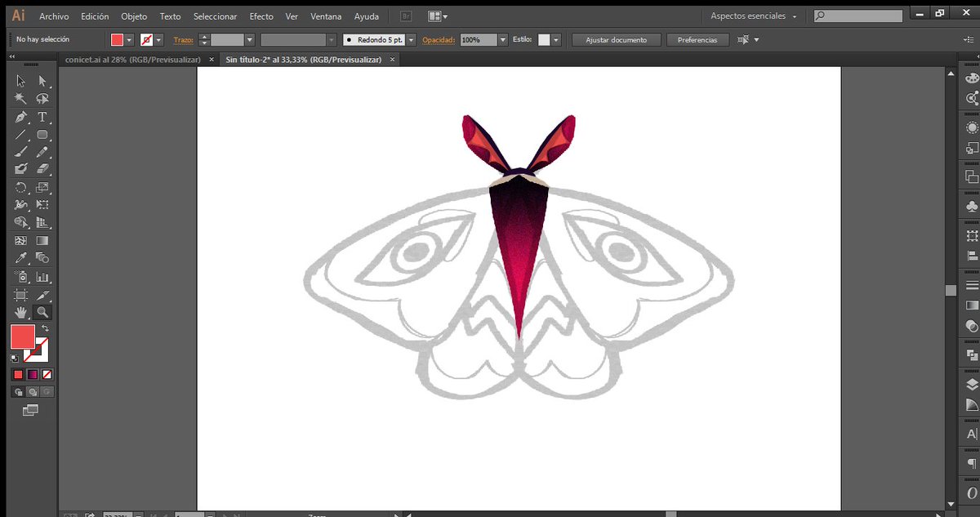The image size is (980, 517).
Task: Switch to conicet.ai document tab
Action: (x=134, y=60)
